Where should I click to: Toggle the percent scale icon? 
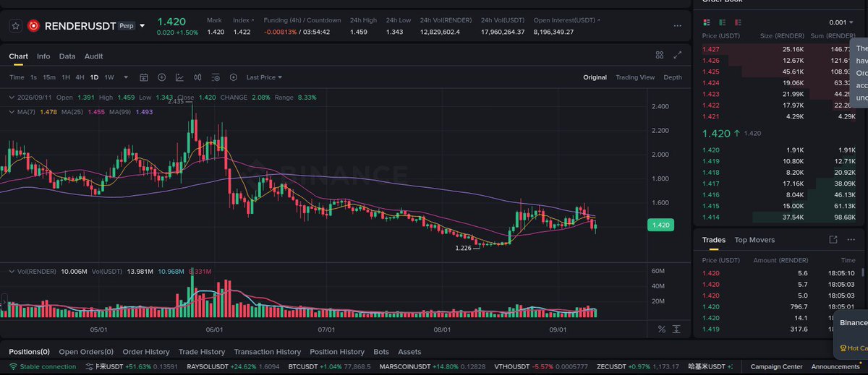pyautogui.click(x=661, y=329)
